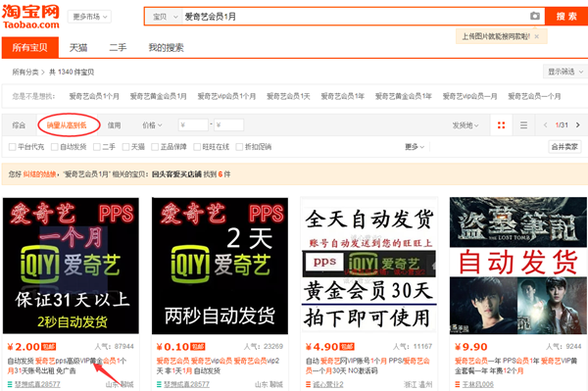Expand the 显示筛选 filter dropdown
588x391 pixels.
point(565,72)
